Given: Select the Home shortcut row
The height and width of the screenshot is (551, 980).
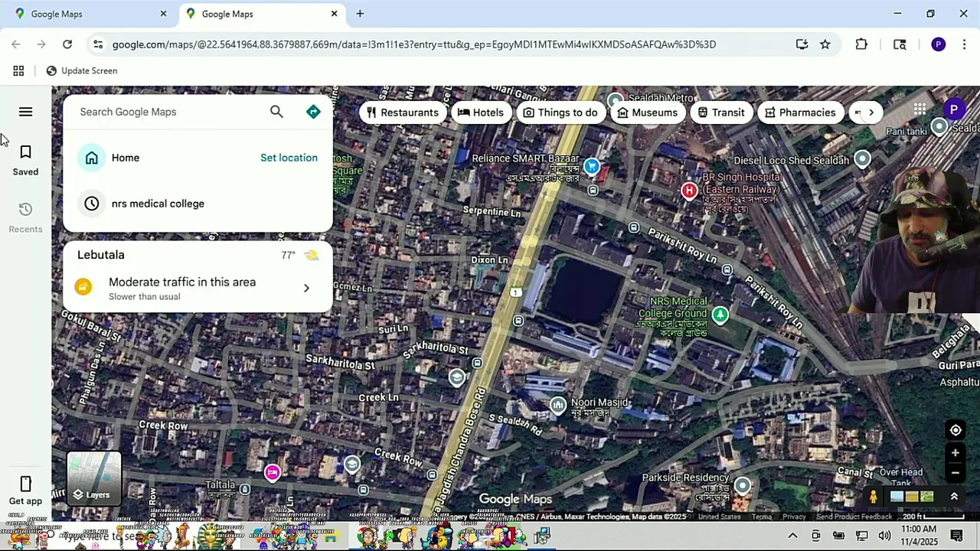Looking at the screenshot, I should click(x=198, y=158).
